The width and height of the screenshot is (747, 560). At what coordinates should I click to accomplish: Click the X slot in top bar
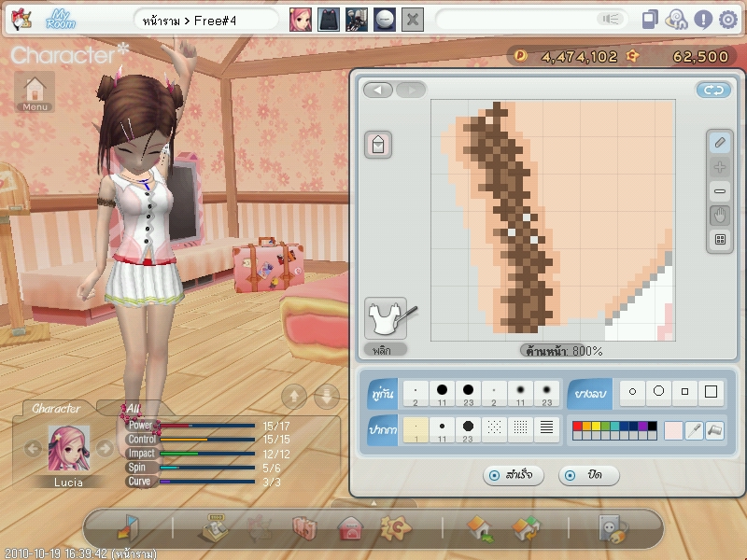[x=413, y=20]
